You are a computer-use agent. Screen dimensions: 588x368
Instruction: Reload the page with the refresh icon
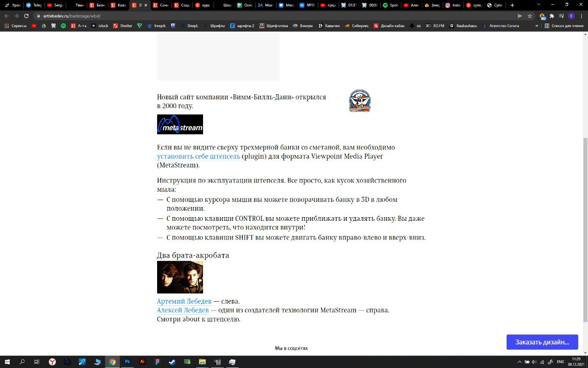pyautogui.click(x=26, y=16)
